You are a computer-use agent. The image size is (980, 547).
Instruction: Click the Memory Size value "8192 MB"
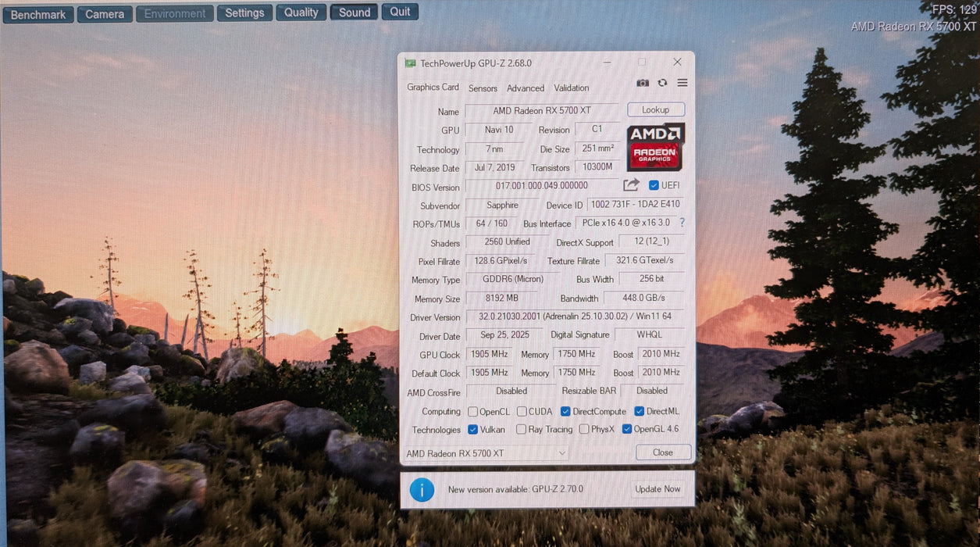pos(501,299)
